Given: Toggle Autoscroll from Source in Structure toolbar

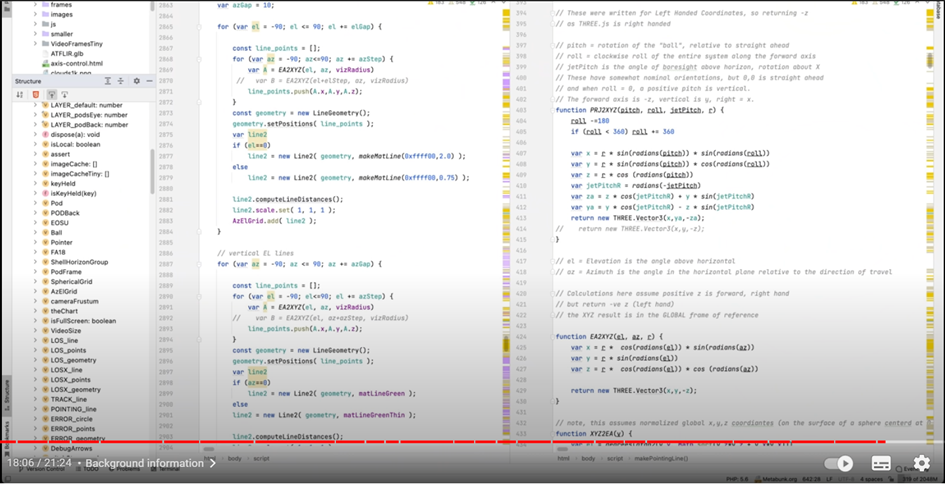Looking at the screenshot, I should pyautogui.click(x=64, y=95).
